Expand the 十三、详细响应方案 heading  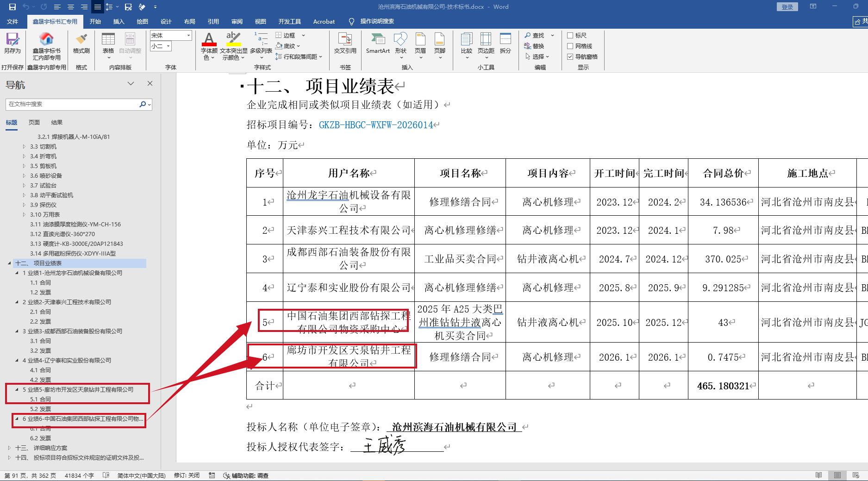point(9,448)
